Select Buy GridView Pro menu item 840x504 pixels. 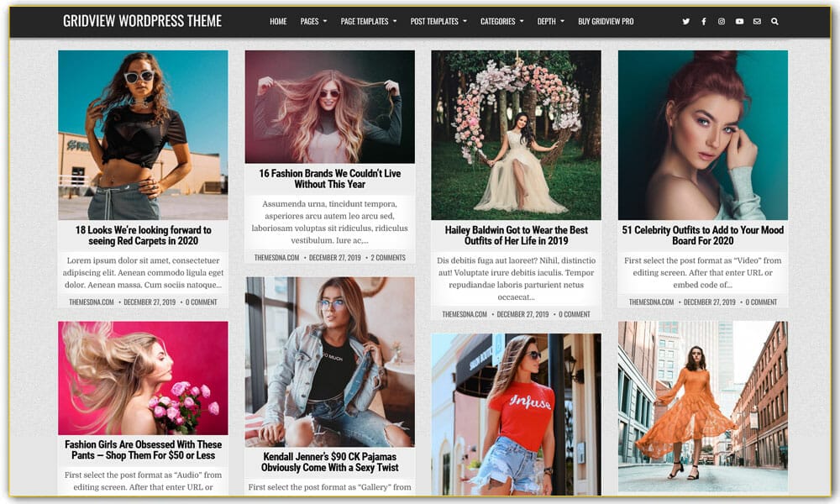pyautogui.click(x=606, y=22)
